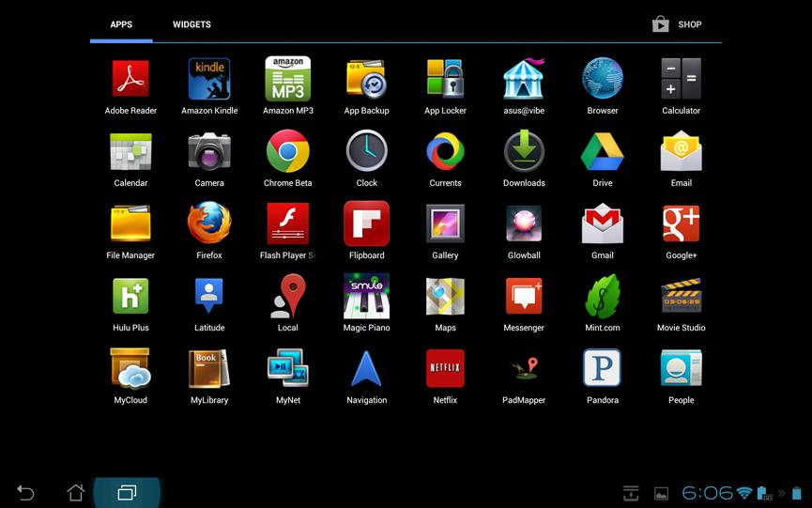Viewport: 812px width, 508px height.
Task: Launch Messenger app
Action: point(524,296)
